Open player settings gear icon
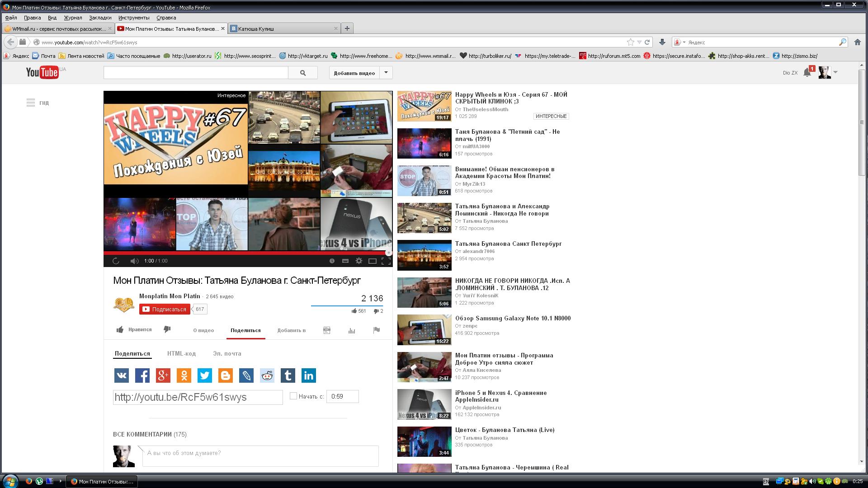The width and height of the screenshot is (868, 488). click(x=359, y=261)
